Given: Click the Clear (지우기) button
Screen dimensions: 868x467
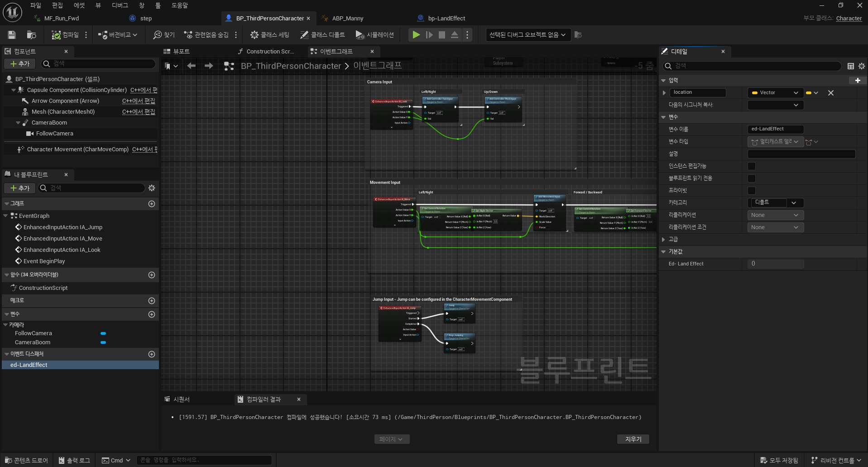Looking at the screenshot, I should point(633,439).
